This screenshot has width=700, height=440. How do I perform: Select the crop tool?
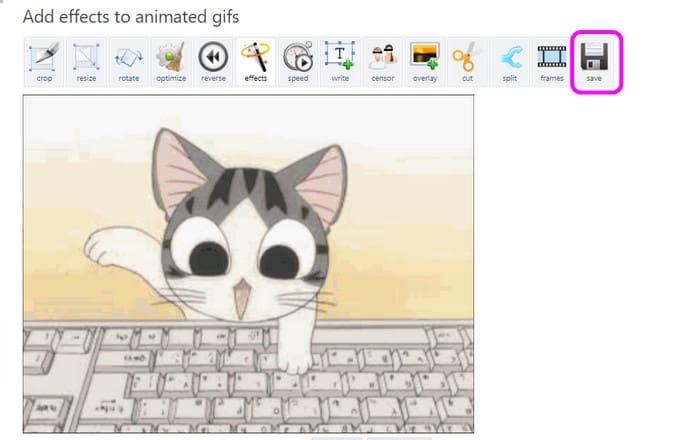(44, 62)
